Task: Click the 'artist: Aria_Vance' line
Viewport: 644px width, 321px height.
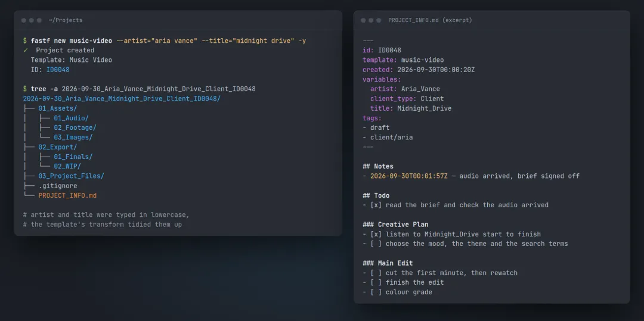Action: click(x=405, y=89)
